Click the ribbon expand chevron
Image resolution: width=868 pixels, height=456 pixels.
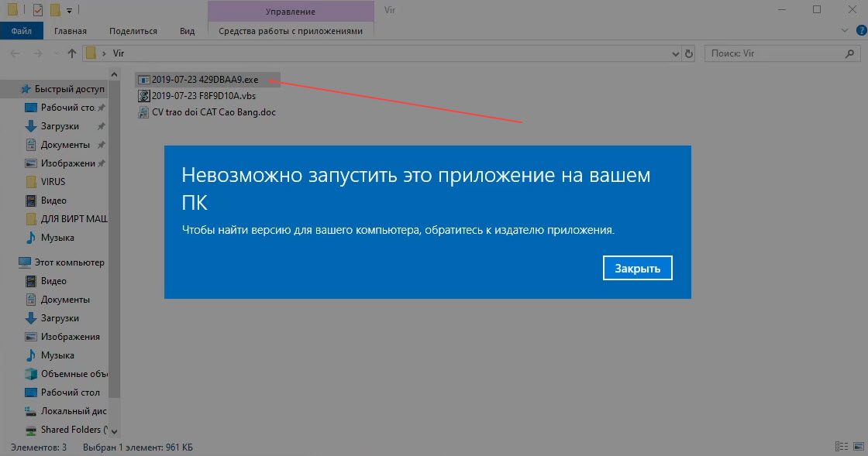845,30
